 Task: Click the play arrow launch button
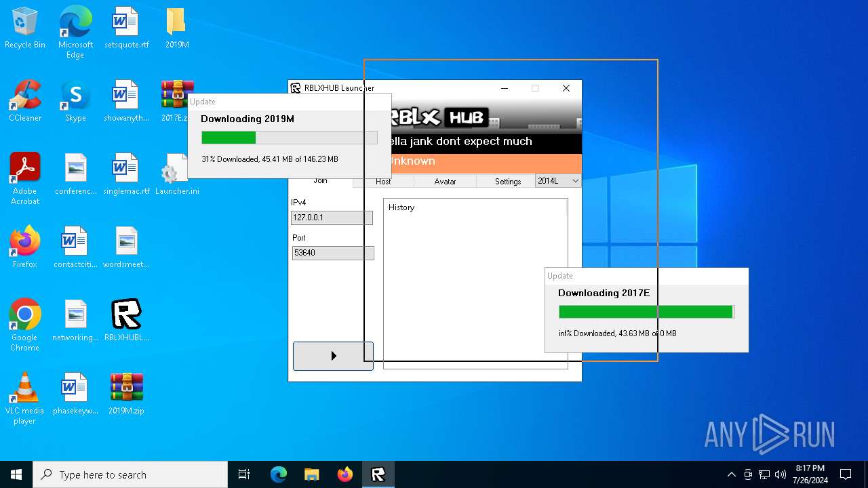[333, 356]
